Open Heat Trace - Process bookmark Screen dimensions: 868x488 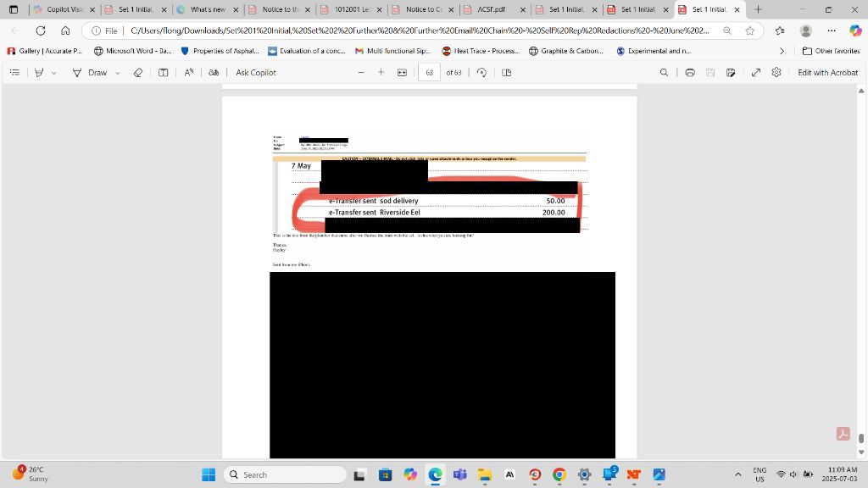pyautogui.click(x=481, y=51)
